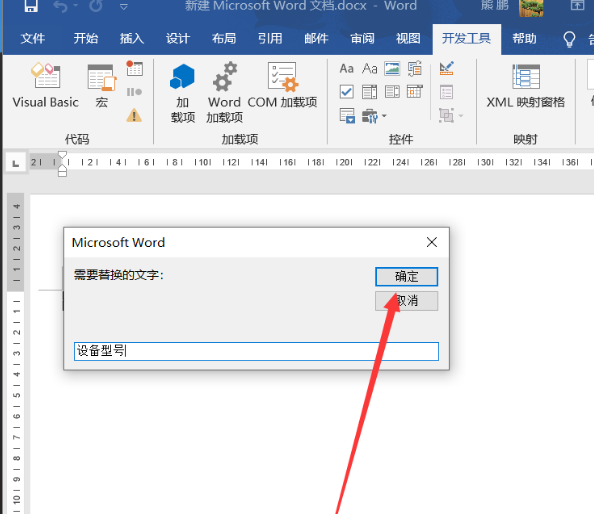Open the Undo history dropdown arrow
This screenshot has height=514, width=594.
click(x=76, y=6)
